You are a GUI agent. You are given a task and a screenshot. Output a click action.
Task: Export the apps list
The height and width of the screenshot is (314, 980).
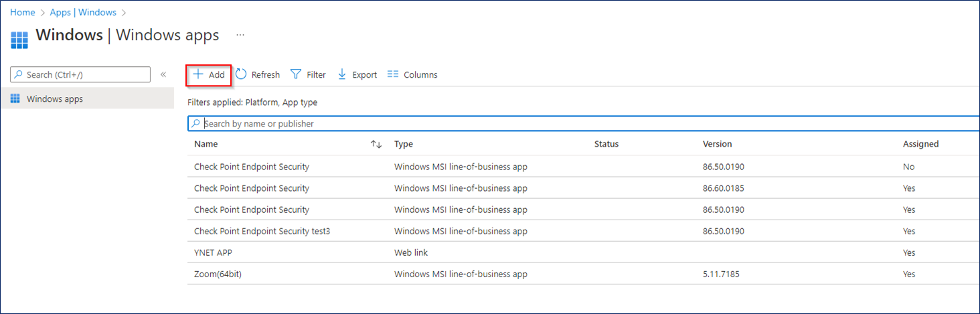point(357,75)
